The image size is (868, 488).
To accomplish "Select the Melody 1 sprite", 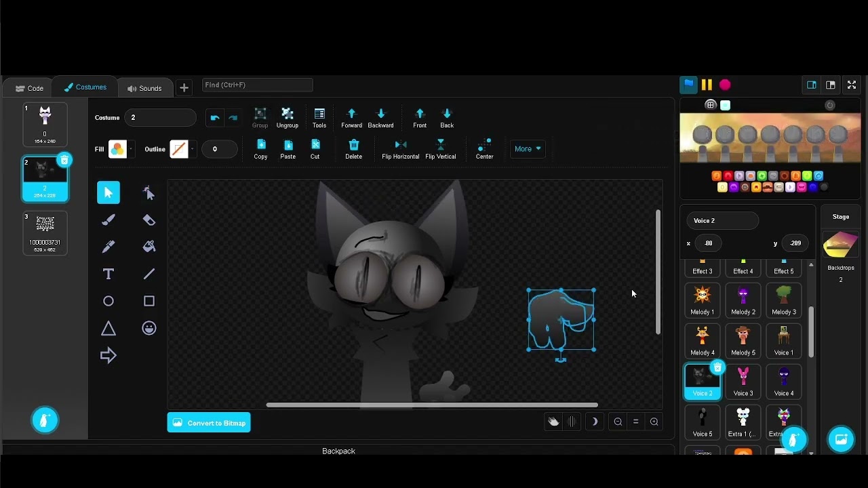I will pos(703,300).
